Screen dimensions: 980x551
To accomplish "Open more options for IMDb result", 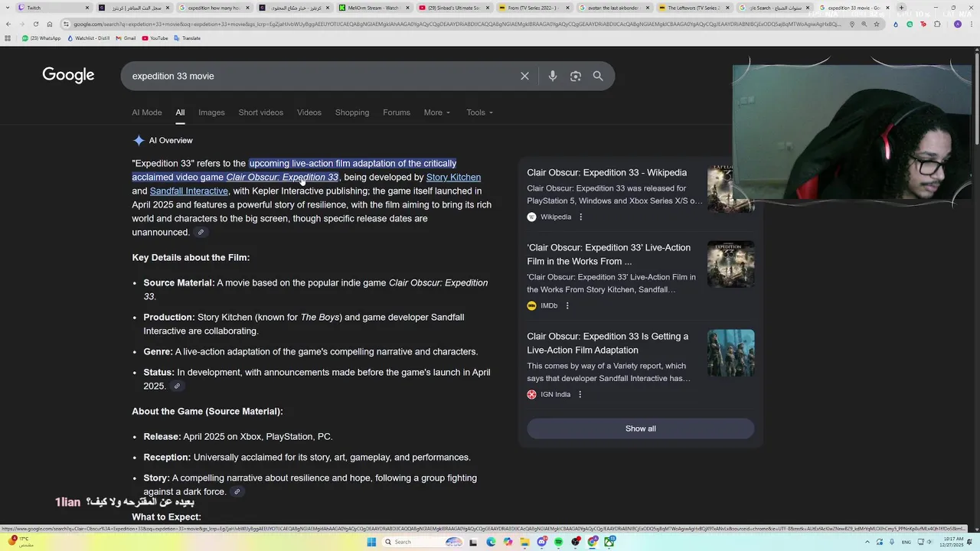I will [567, 306].
